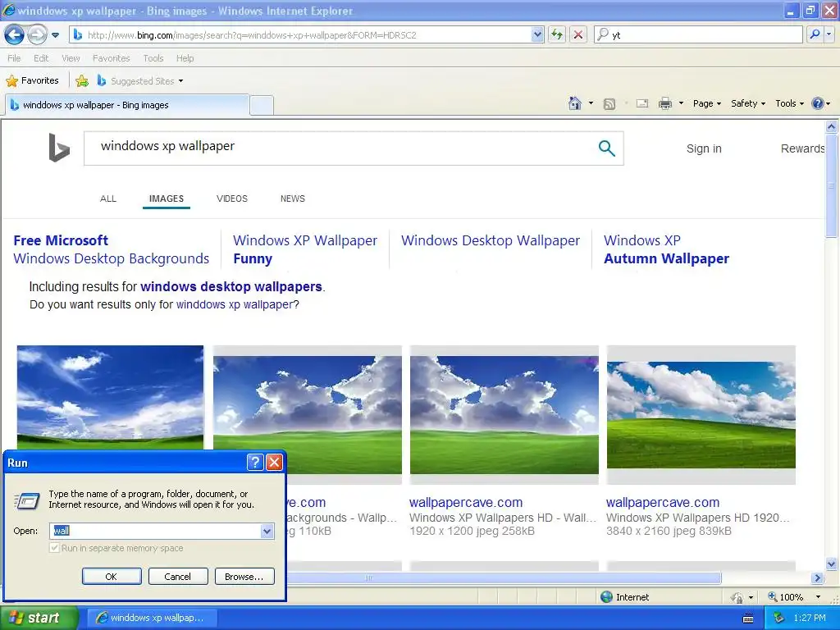Click the search magnifier button in IE toolbar
The width and height of the screenshot is (840, 630).
coord(815,34)
